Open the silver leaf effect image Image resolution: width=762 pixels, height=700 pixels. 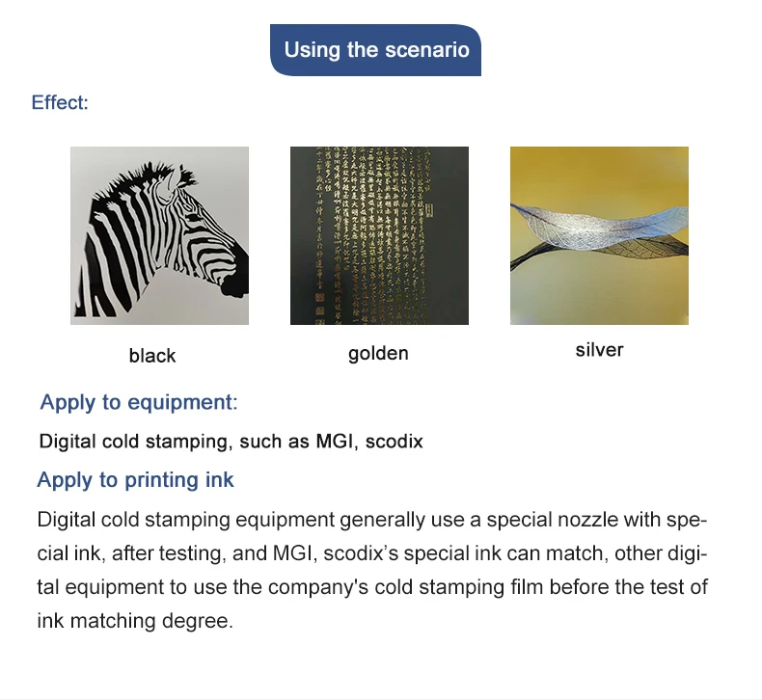[x=599, y=235]
